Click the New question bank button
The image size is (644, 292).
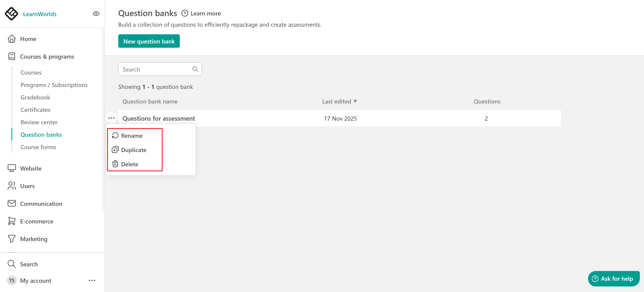coord(149,41)
